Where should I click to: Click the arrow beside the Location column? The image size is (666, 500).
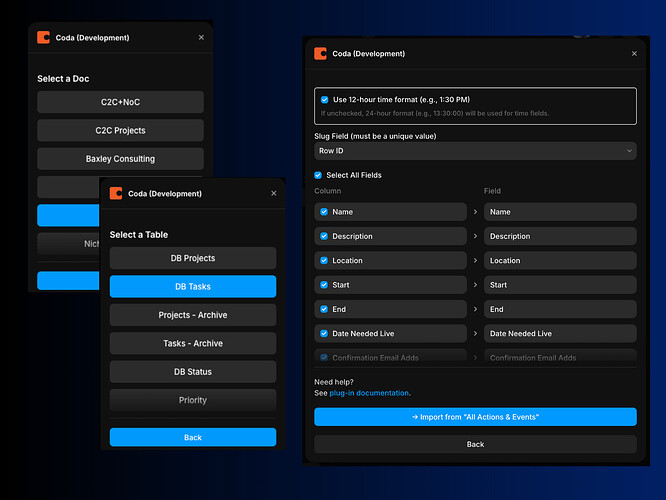[x=475, y=260]
